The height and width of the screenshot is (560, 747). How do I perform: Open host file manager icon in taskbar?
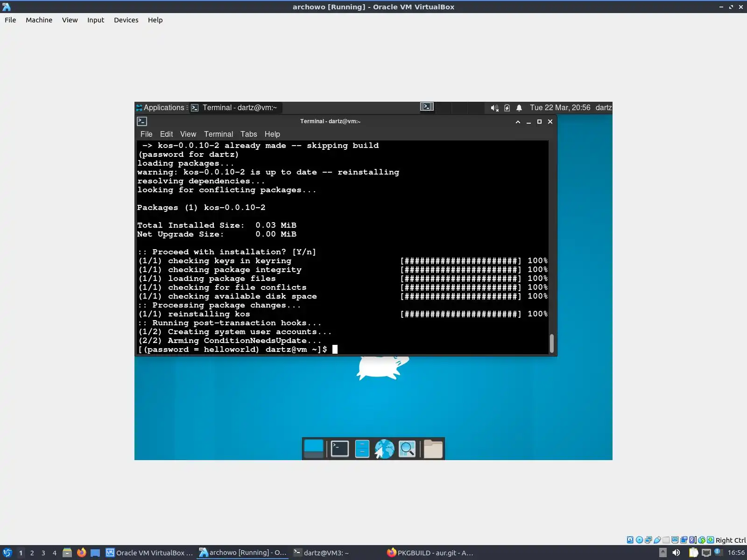click(67, 553)
